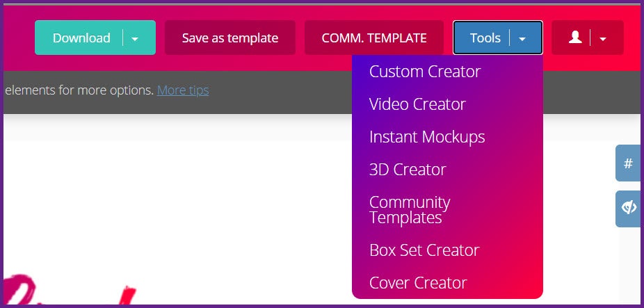Viewport: 644px width, 308px height.
Task: Open the COMM. TEMPLATE button
Action: click(374, 38)
